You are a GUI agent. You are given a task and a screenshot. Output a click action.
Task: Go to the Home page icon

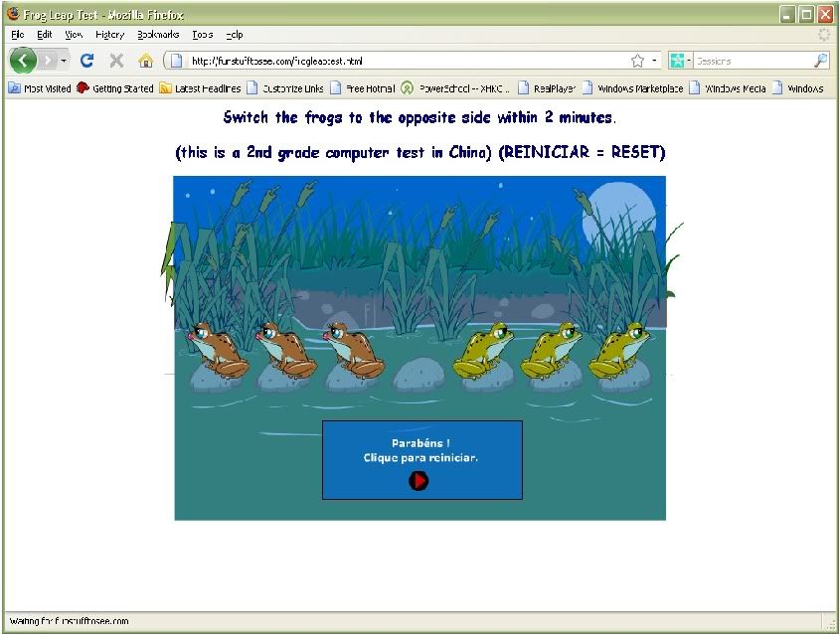click(x=145, y=61)
